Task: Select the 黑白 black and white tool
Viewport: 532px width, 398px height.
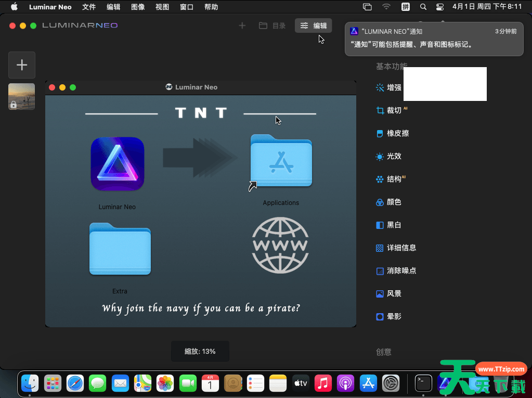Action: pos(389,225)
